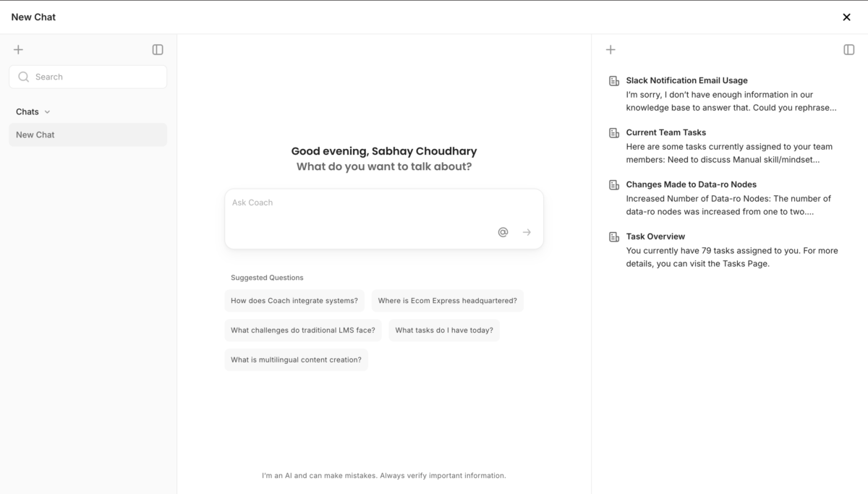Click the @ mention icon
Viewport: 868px width, 494px height.
point(503,232)
